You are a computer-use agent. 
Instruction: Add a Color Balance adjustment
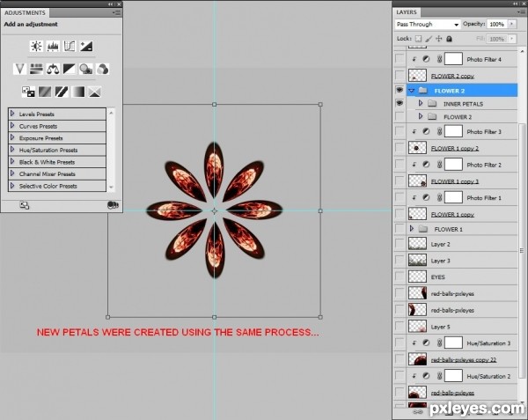[x=53, y=69]
